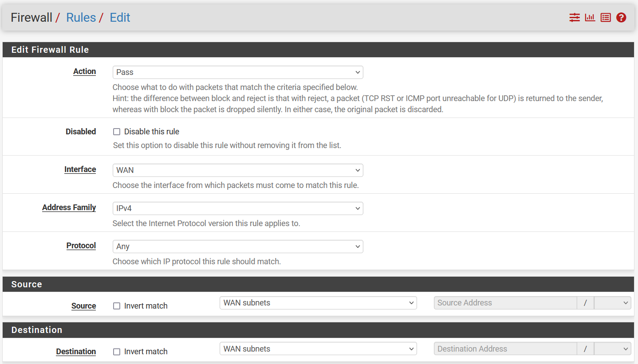Click the underlined Source field label
The image size is (638, 364).
(83, 306)
